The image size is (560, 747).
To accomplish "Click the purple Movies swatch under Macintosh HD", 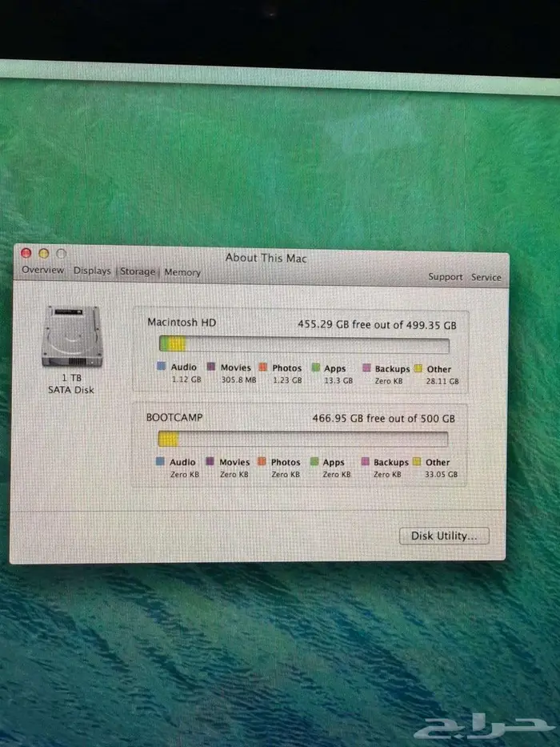I will (x=211, y=367).
